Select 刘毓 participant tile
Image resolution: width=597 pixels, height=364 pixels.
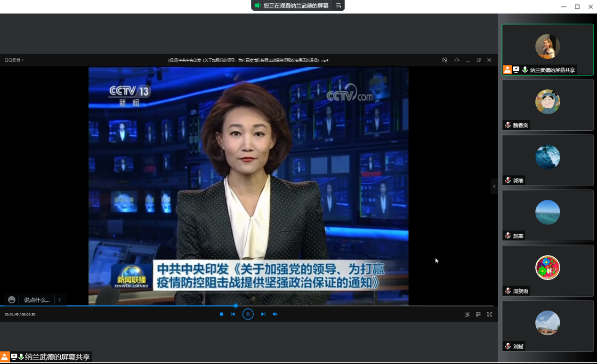[548, 326]
